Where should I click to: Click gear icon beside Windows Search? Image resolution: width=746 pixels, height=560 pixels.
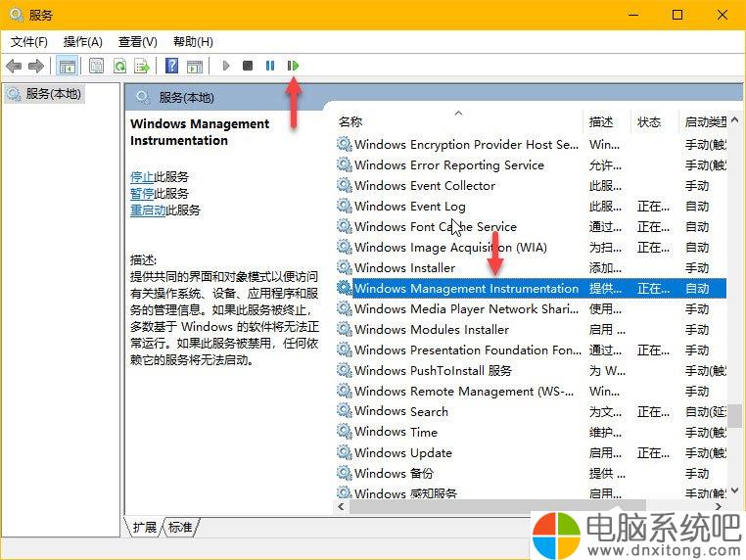tap(344, 411)
